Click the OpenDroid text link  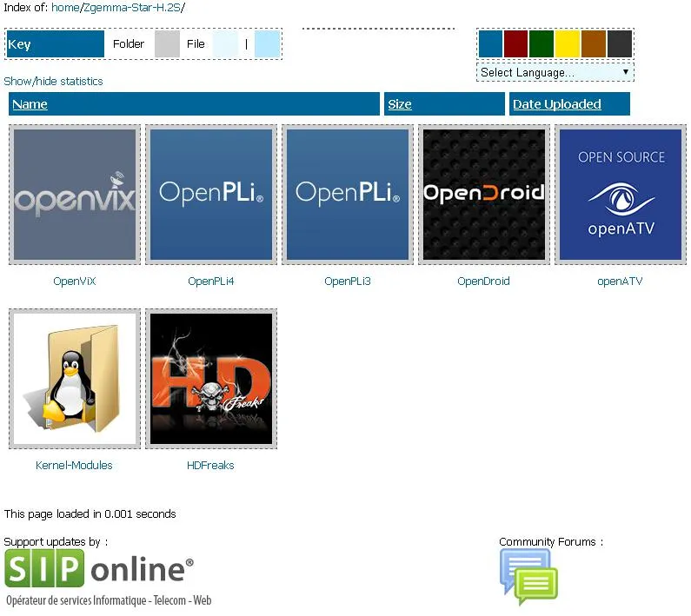click(x=484, y=282)
